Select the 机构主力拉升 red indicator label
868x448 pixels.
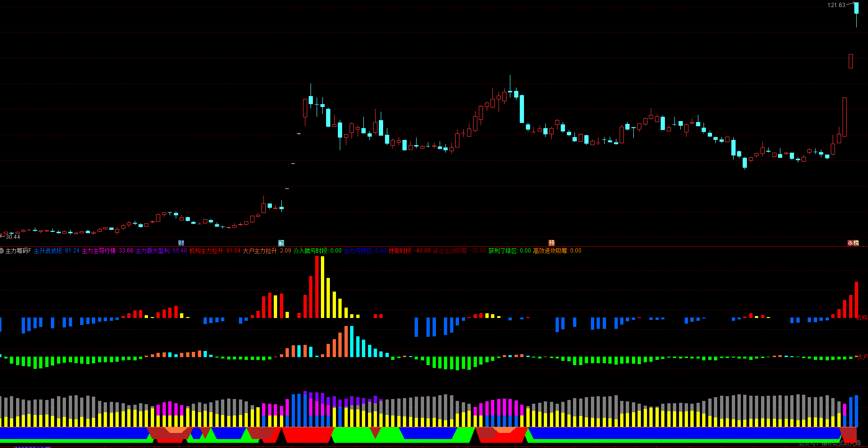(215, 251)
